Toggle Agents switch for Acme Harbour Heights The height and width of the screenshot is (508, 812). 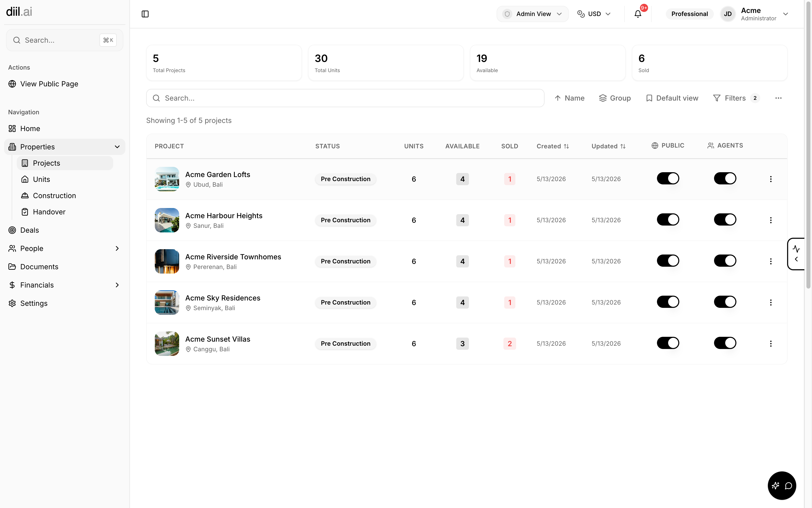725,219
